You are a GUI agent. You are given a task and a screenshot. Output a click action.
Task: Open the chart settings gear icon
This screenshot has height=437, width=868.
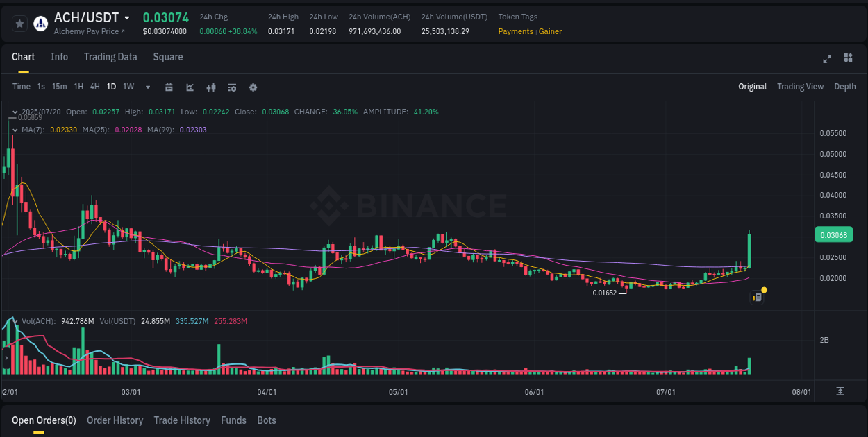[x=252, y=87]
